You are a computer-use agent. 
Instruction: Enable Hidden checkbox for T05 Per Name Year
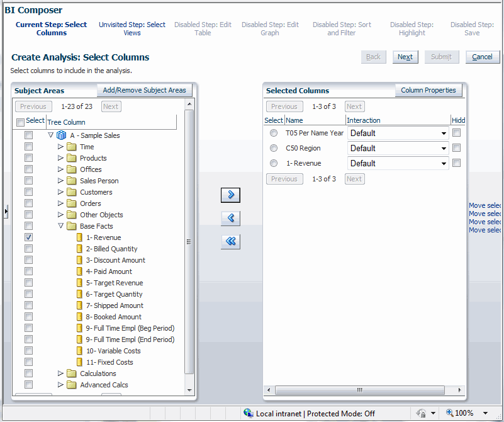(456, 133)
